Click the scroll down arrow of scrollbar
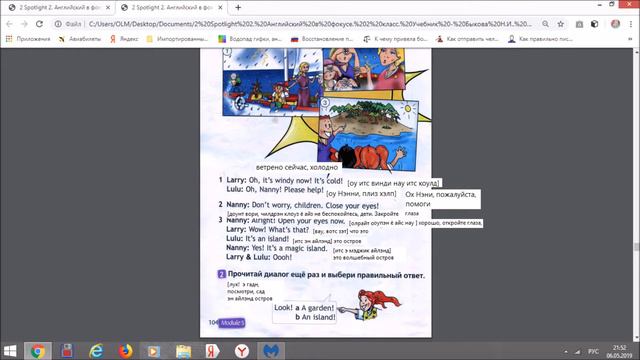This screenshot has height=360, width=640. [636, 338]
